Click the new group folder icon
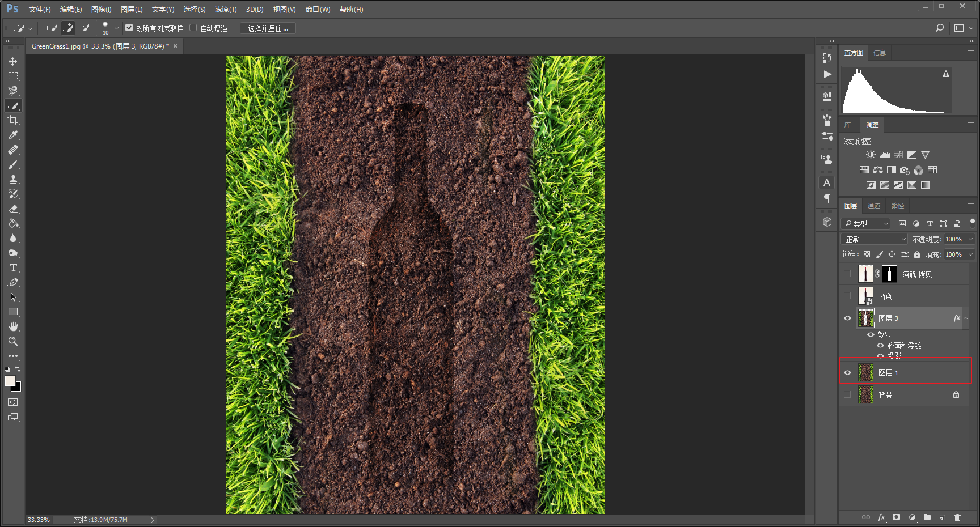Screen dimensions: 980x527 pos(927,517)
